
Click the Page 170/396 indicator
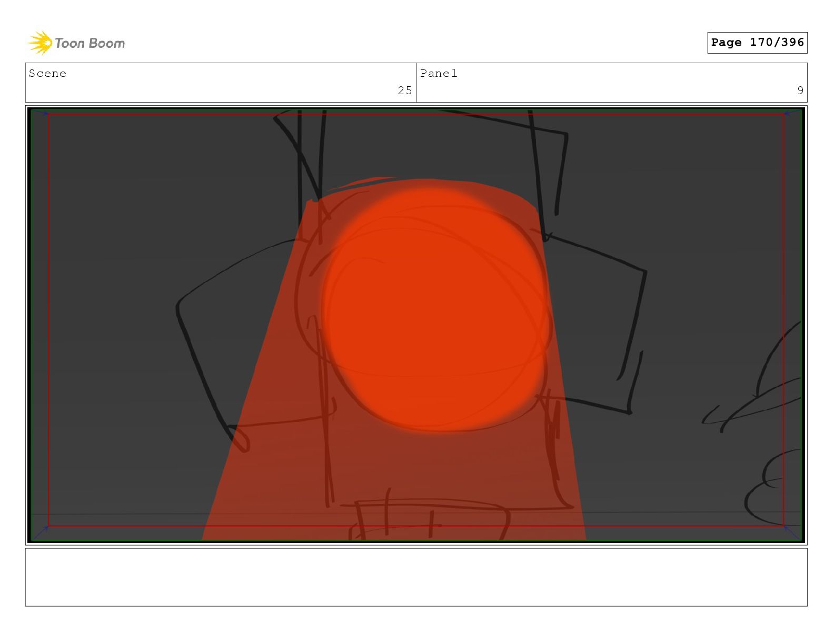(757, 43)
